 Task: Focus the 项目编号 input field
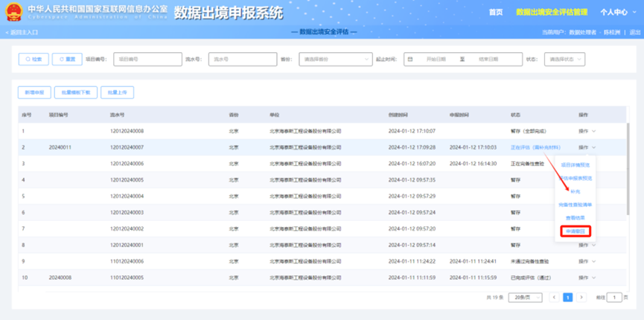[148, 59]
